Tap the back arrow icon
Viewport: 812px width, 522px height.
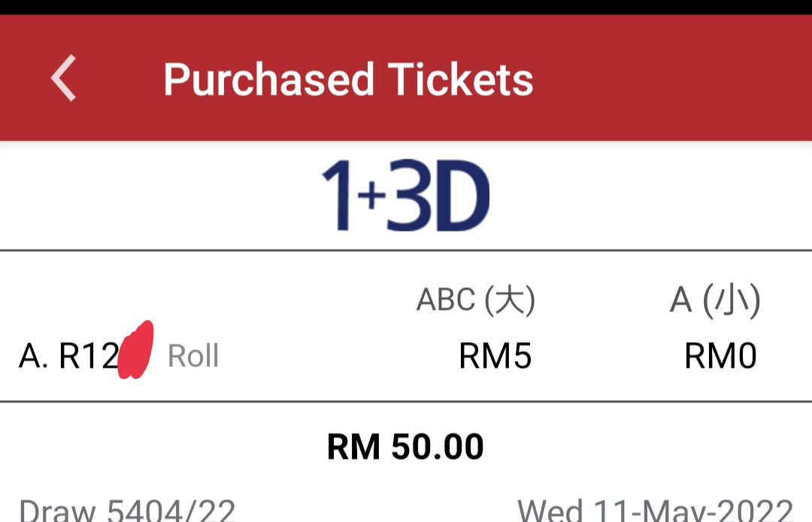coord(63,78)
